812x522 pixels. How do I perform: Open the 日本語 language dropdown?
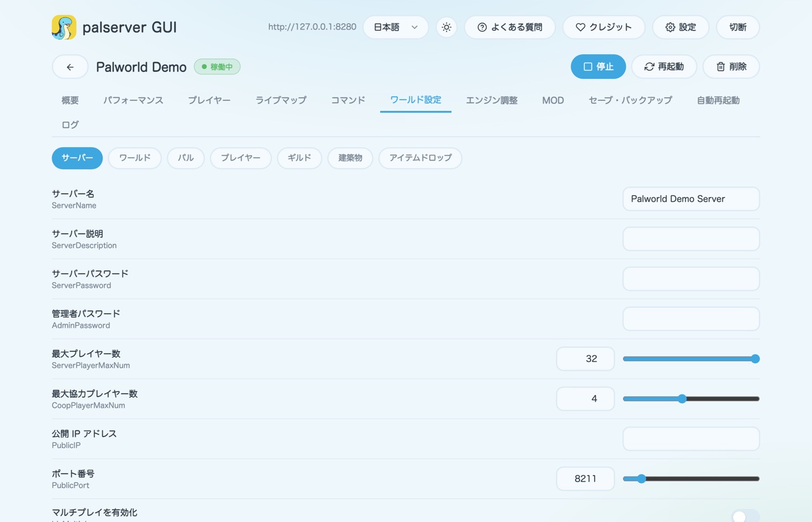396,27
